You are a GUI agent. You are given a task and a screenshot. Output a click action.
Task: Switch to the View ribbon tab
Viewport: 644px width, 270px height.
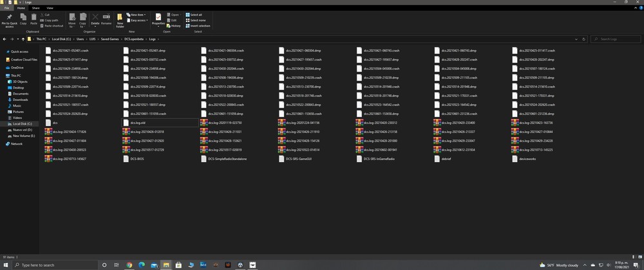coord(50,8)
